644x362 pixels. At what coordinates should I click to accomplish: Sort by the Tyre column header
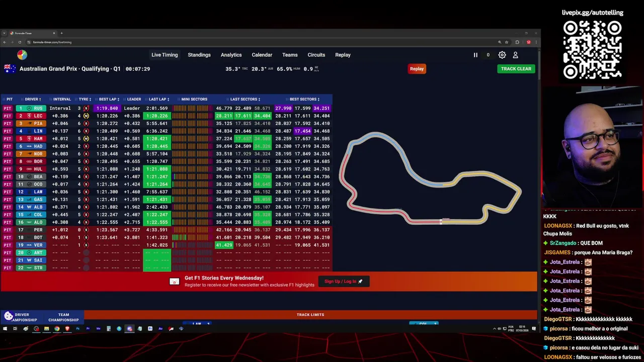tap(85, 99)
